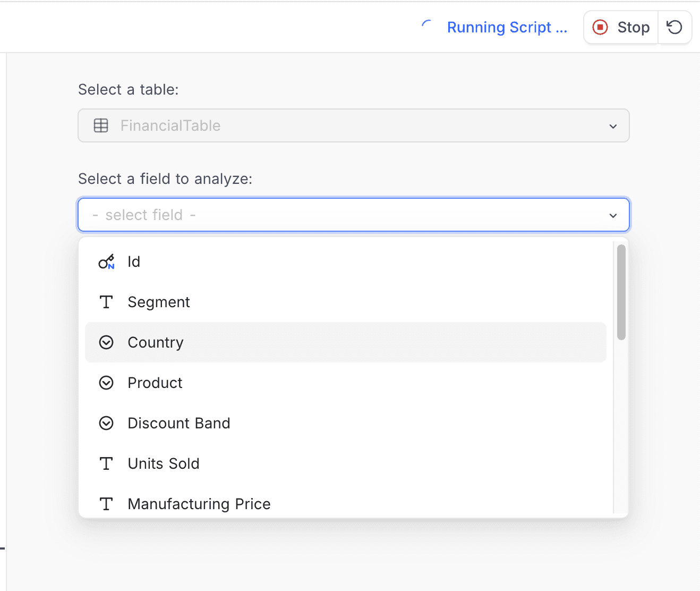Collapse the select field dropdown
This screenshot has height=591, width=700.
tap(613, 215)
